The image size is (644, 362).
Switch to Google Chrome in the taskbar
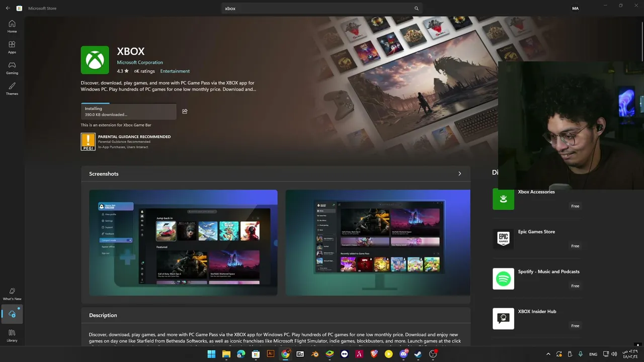(285, 354)
